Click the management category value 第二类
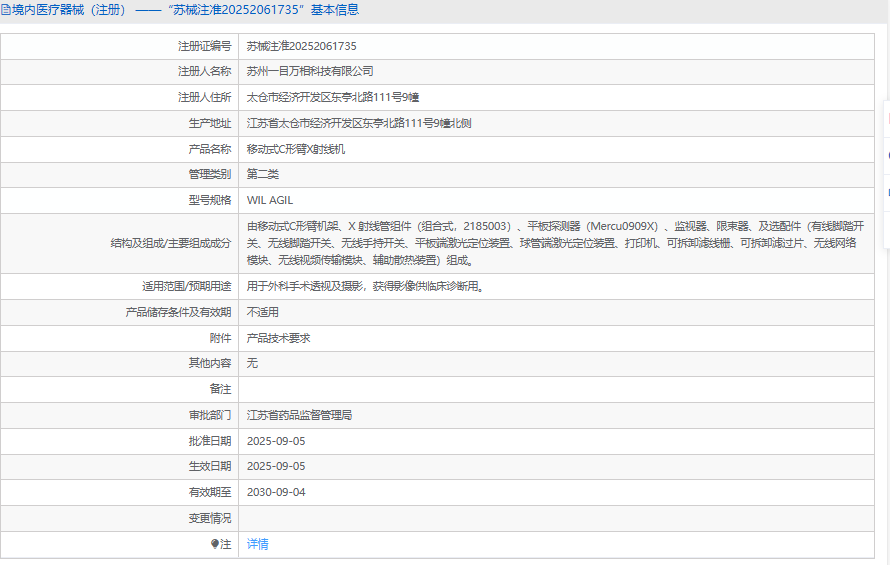The height and width of the screenshot is (565, 890). pyautogui.click(x=263, y=174)
